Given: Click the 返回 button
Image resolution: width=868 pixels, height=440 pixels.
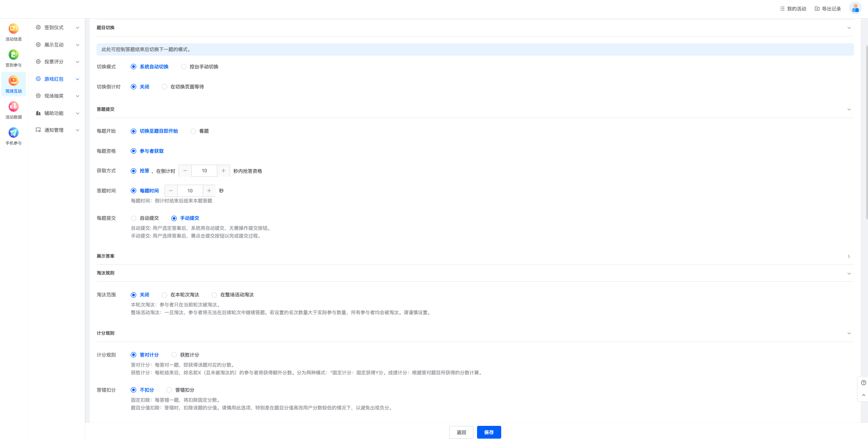Looking at the screenshot, I should (461, 432).
